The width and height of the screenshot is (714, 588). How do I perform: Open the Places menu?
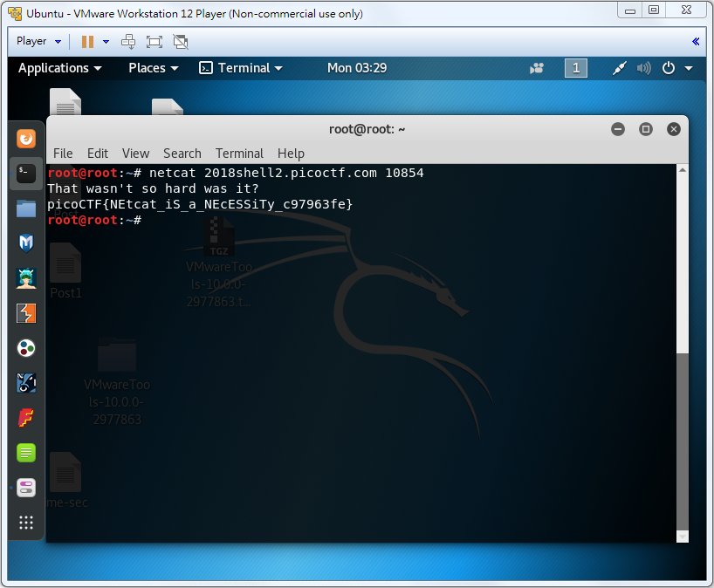tap(154, 68)
